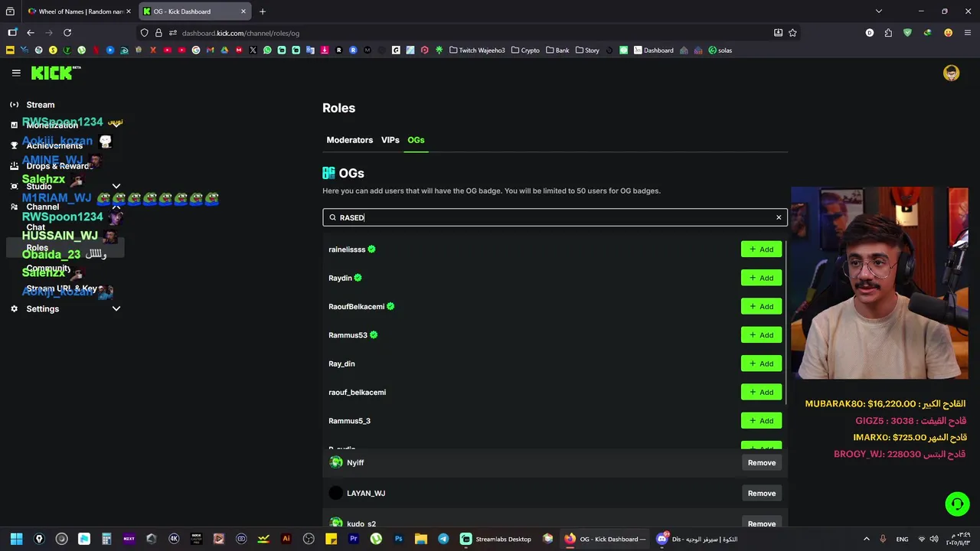Open Windows Start menu
The height and width of the screenshot is (551, 980).
(16, 539)
